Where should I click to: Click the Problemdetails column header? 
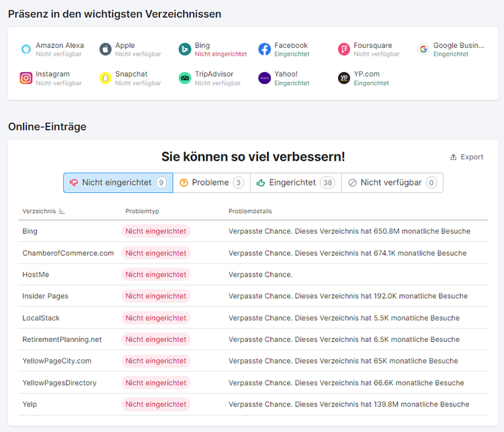[x=250, y=211]
